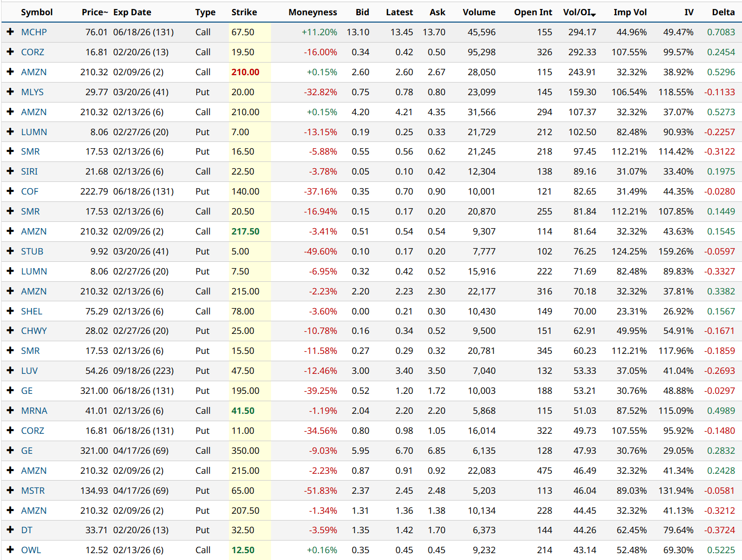The height and width of the screenshot is (560, 742).
Task: Expand the LUV put row
Action: pyautogui.click(x=10, y=371)
